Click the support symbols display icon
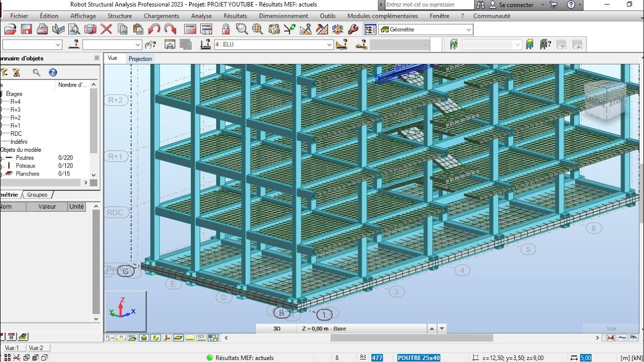Image resolution: width=644 pixels, height=362 pixels. coord(144,338)
